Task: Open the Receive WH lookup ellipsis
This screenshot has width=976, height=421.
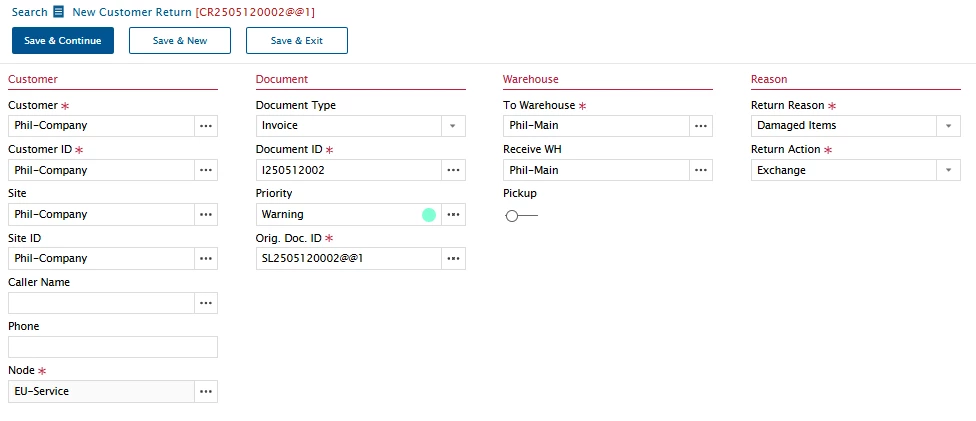Action: point(701,170)
